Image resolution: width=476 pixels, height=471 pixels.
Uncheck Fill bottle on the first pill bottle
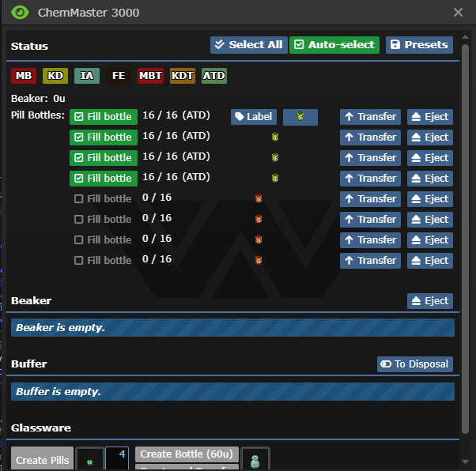pos(103,117)
